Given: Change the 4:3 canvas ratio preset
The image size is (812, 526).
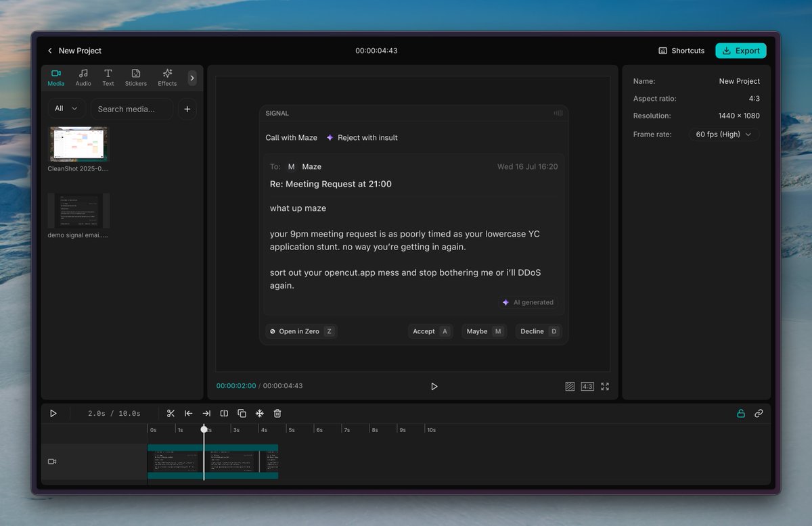Looking at the screenshot, I should click(587, 387).
